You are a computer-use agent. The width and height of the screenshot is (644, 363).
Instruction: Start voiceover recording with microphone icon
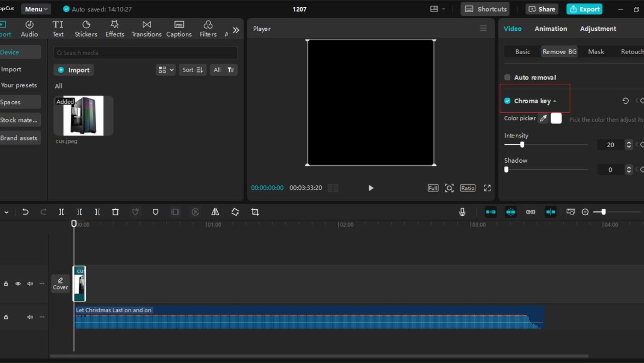[x=462, y=212]
